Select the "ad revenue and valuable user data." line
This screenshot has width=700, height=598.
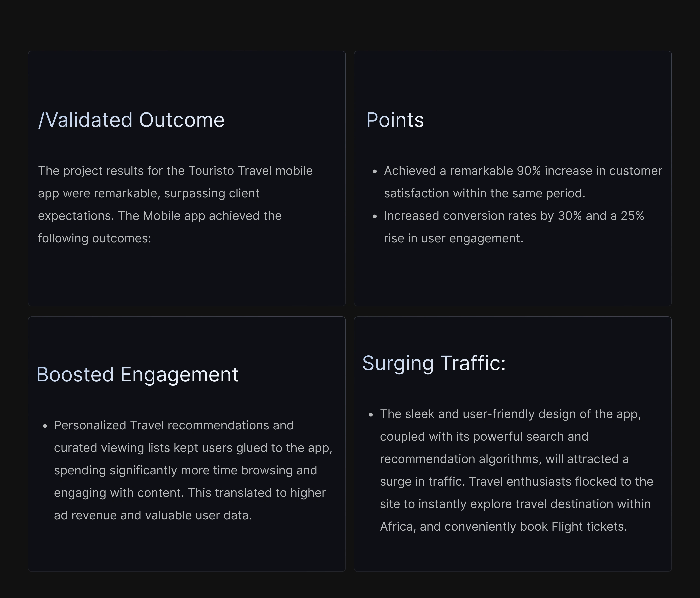pyautogui.click(x=153, y=515)
